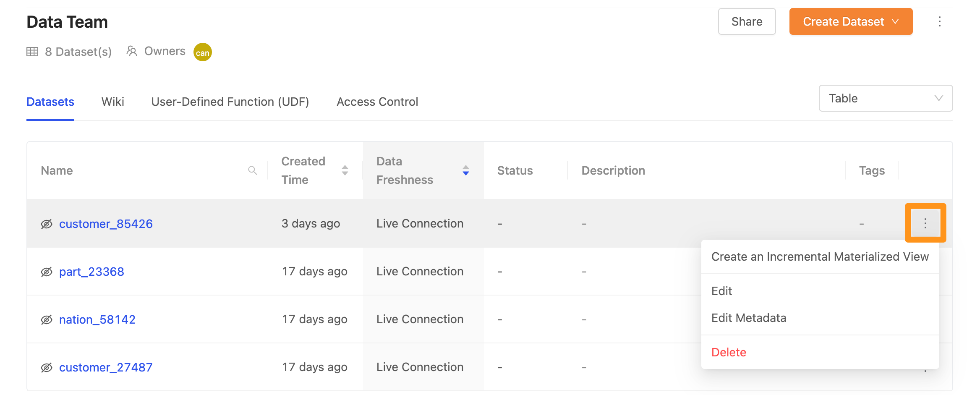
Task: Open row actions menu for customer_85426
Action: pos(925,223)
